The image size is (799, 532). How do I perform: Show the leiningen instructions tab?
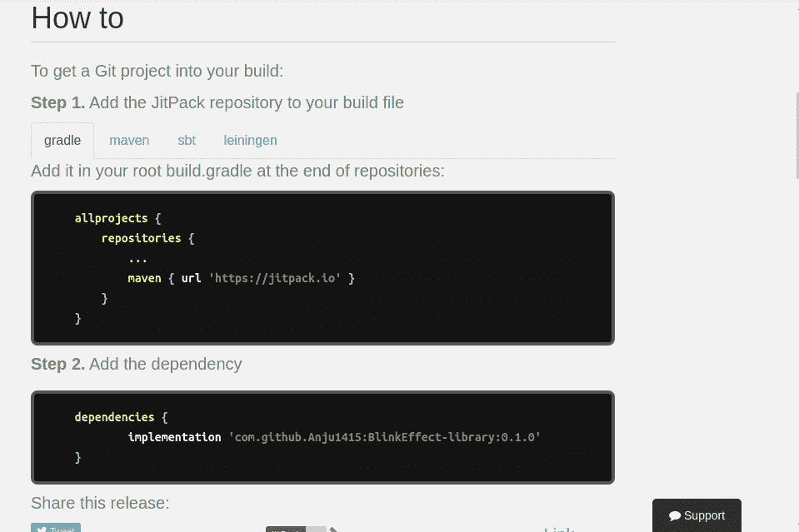pyautogui.click(x=250, y=140)
